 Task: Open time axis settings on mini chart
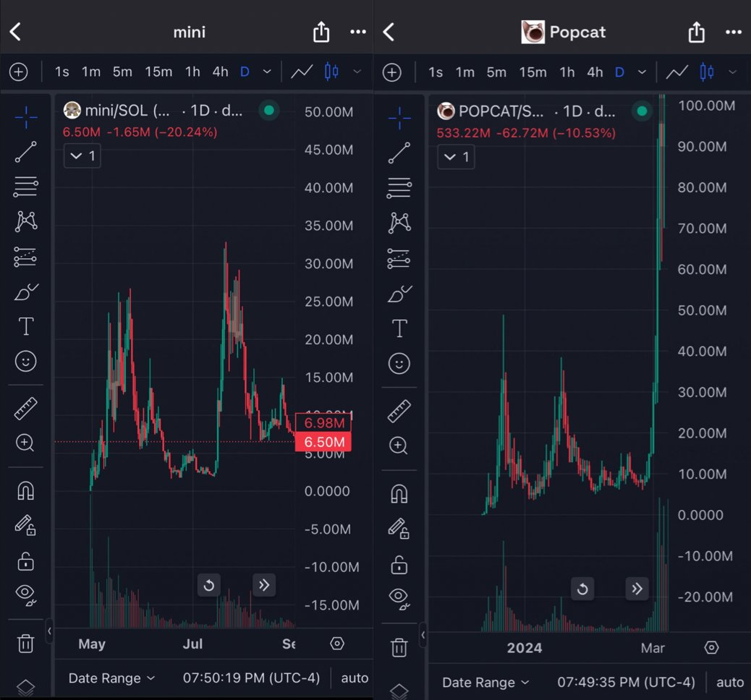pos(337,644)
